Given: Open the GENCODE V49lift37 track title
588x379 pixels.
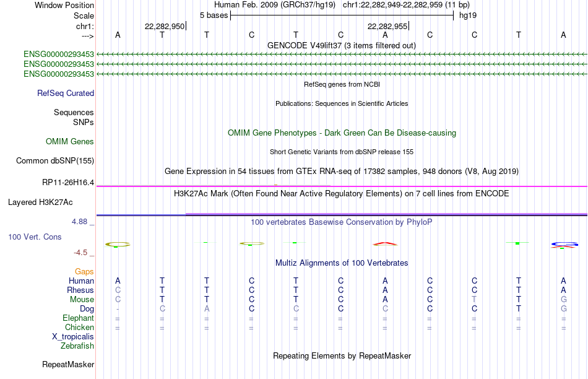Looking at the screenshot, I should tap(341, 45).
